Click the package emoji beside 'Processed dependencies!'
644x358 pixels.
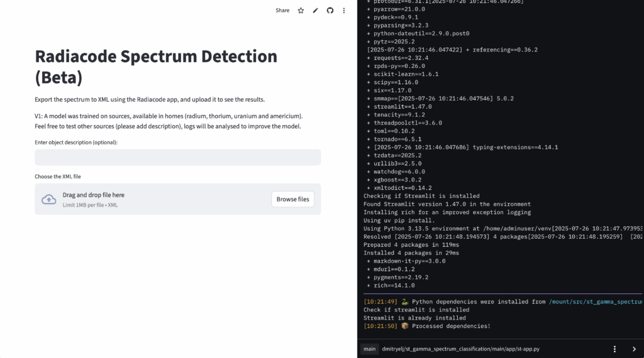[405, 326]
